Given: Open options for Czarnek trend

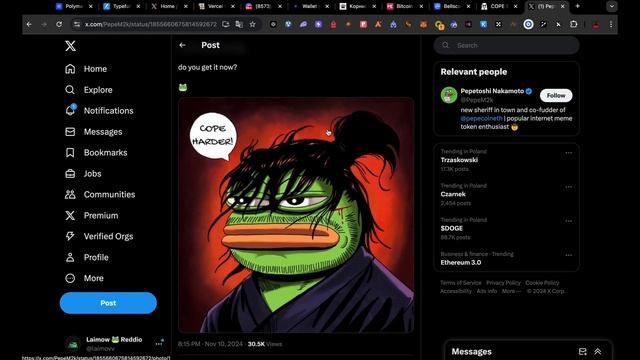Looking at the screenshot, I should click(x=569, y=187).
